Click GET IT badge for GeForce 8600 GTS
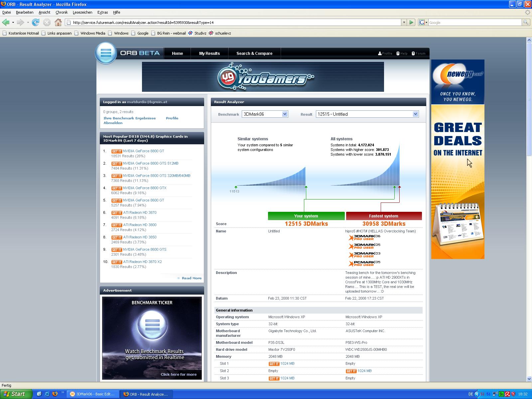 [x=117, y=250]
